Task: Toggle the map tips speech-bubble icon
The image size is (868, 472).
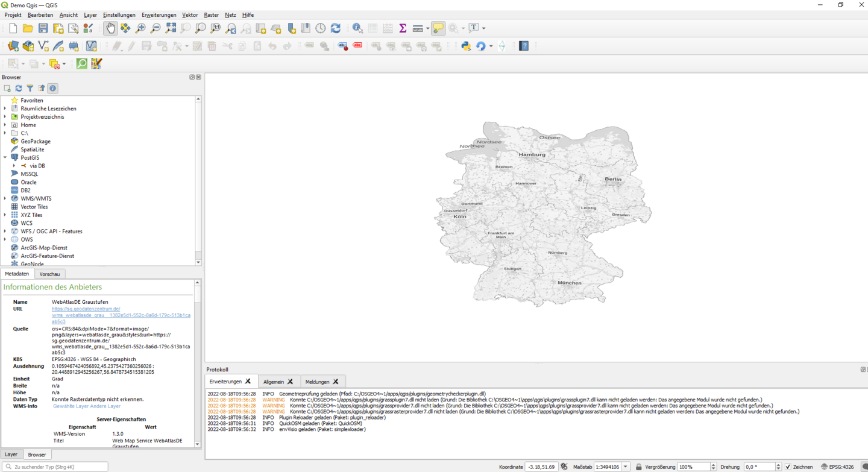Action: 438,28
